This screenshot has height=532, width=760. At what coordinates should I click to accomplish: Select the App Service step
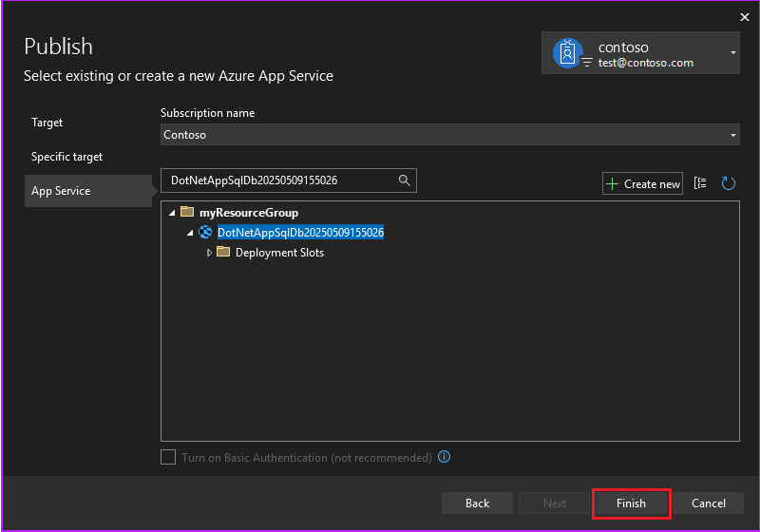point(88,191)
